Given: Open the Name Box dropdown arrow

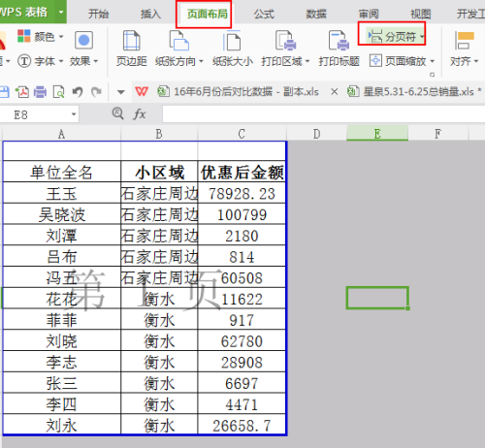Looking at the screenshot, I should (x=74, y=114).
